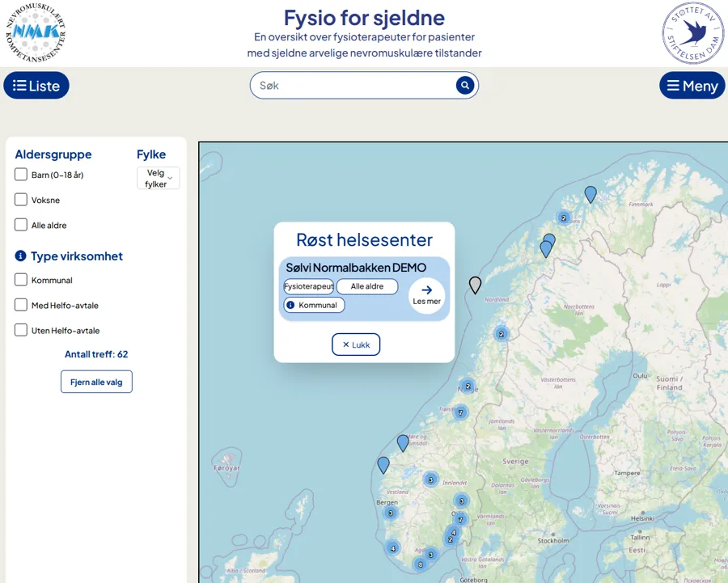Click the Stiftelsen Dam supporter logo
Viewport: 728px width, 583px height.
pos(693,33)
